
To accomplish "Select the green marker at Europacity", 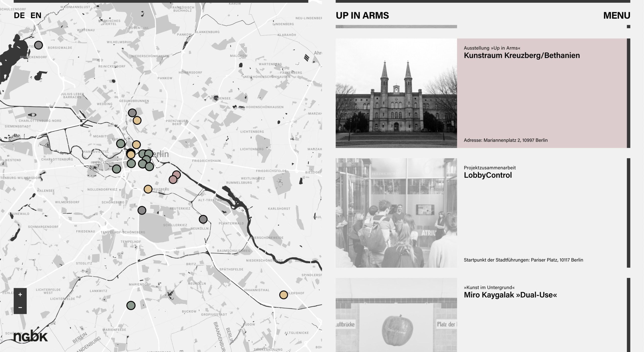I will [121, 144].
